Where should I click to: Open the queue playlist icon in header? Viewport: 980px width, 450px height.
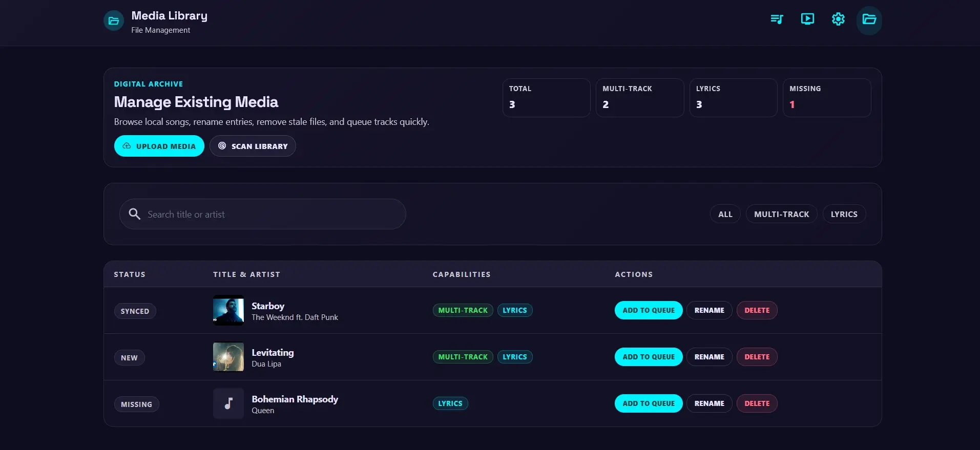click(x=777, y=19)
